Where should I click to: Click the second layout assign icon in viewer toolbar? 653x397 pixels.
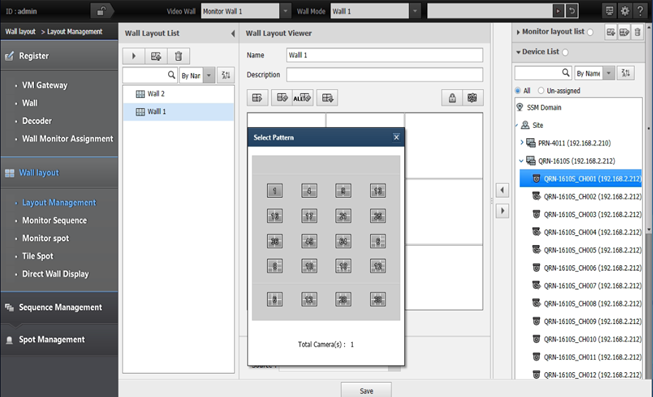tap(282, 98)
